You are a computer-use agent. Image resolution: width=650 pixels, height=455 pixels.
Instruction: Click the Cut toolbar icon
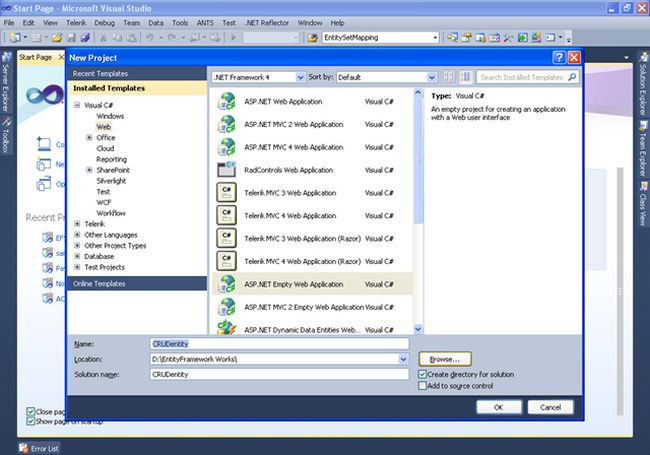(x=103, y=38)
